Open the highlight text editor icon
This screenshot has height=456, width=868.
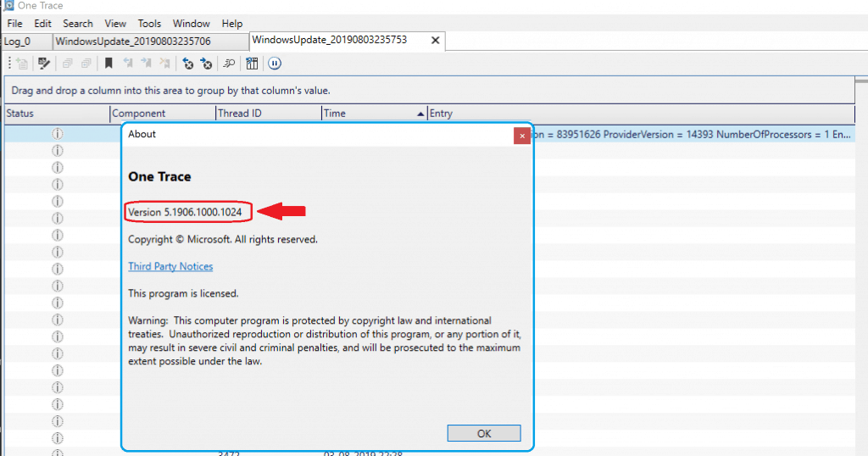pyautogui.click(x=44, y=64)
